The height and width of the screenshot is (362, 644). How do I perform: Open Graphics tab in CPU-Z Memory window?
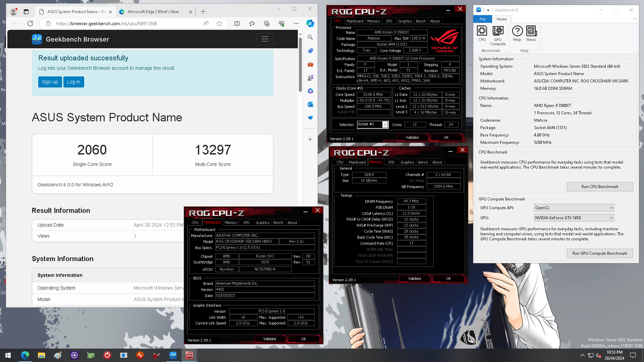408,162
